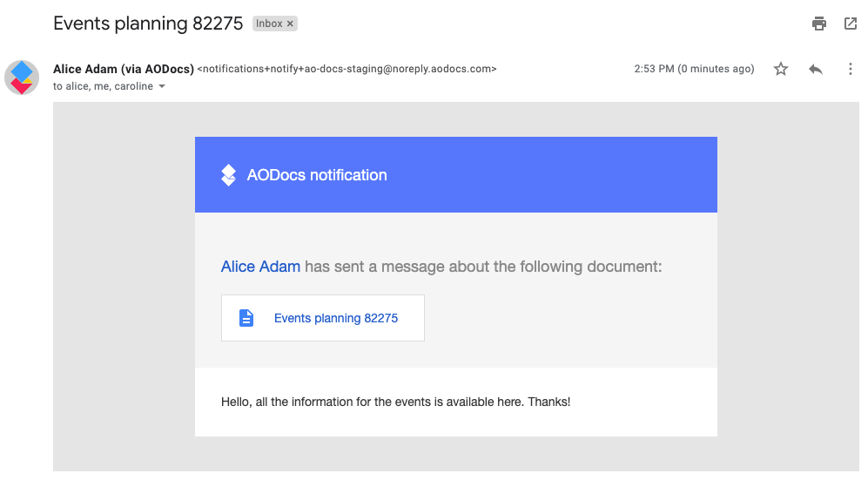Click the AODocs logo in the blue banner
The height and width of the screenshot is (487, 868).
tap(229, 175)
